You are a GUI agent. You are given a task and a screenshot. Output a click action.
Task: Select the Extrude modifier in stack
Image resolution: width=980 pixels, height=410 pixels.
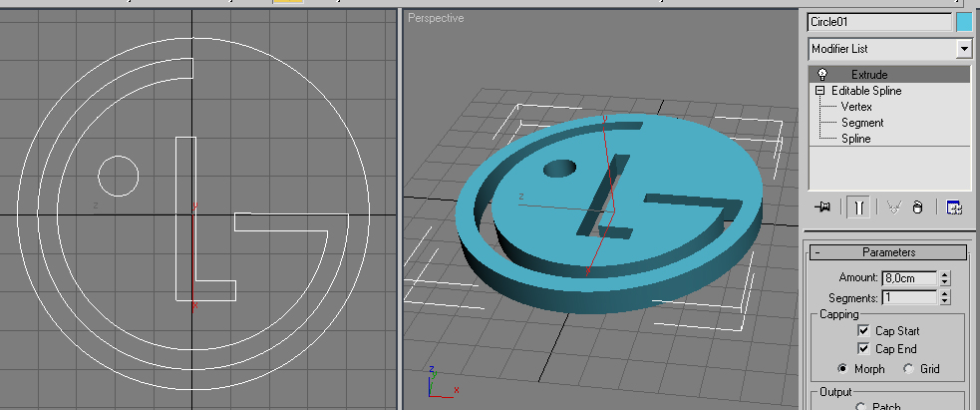click(890, 75)
